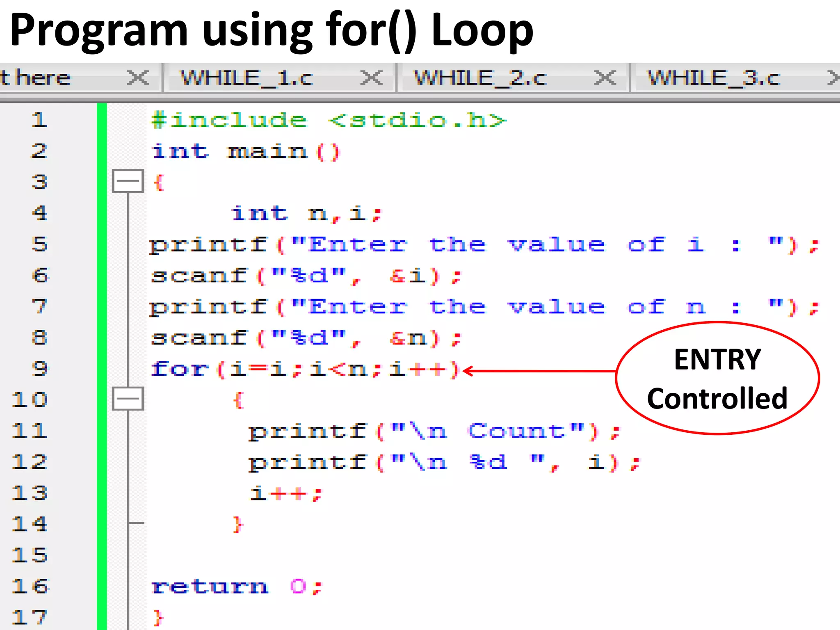Click the 'return 0;' statement
Image resolution: width=840 pixels, height=630 pixels.
tap(237, 587)
